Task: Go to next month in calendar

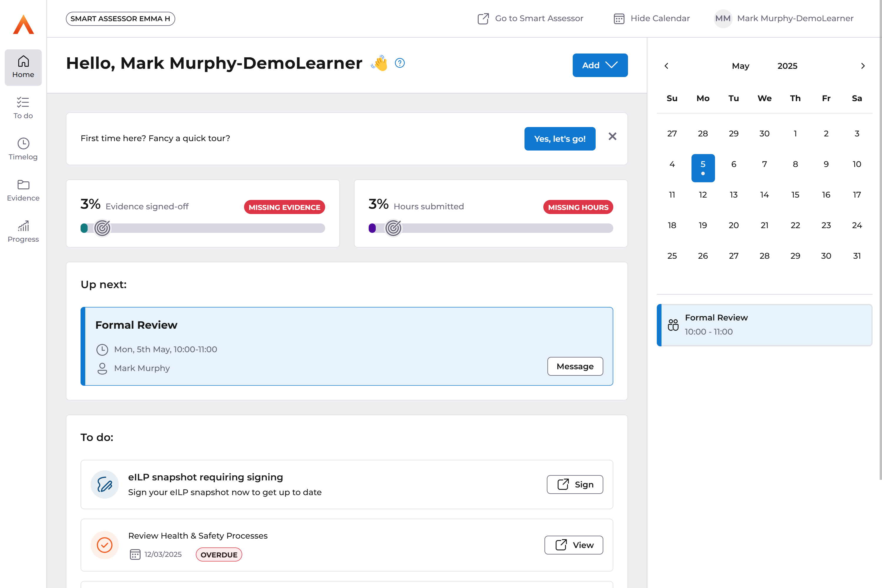Action: (x=863, y=66)
